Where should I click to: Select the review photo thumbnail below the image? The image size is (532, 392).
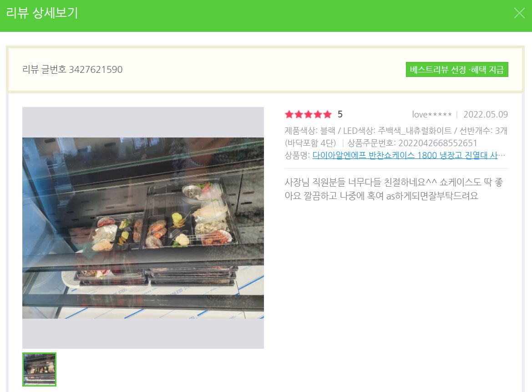click(39, 369)
